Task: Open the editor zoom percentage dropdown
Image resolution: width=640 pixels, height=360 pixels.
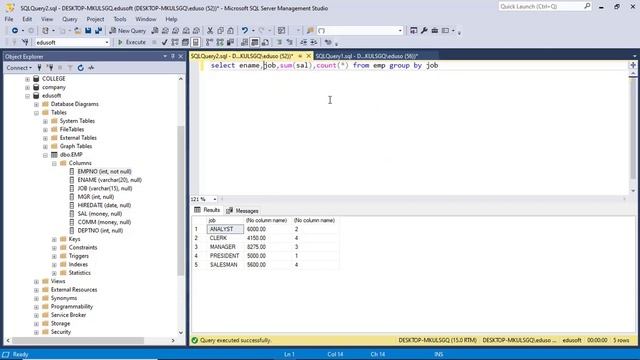Action: pyautogui.click(x=215, y=199)
